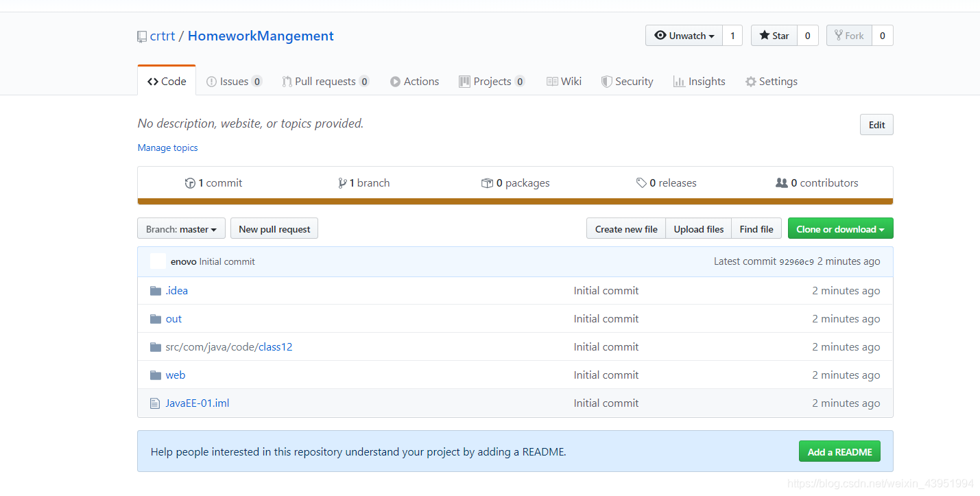Click the commit history clock icon
The width and height of the screenshot is (980, 496).
(x=190, y=183)
